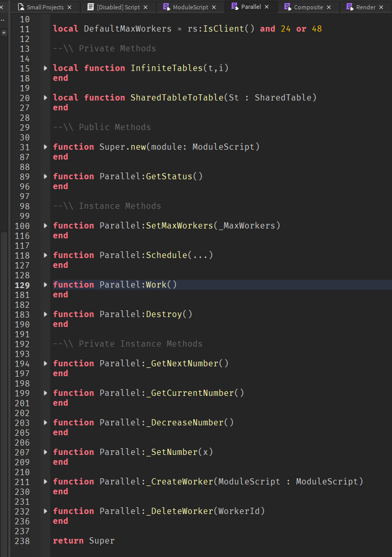Screen dimensions: 392x557
Task: Expand the Super.new function fold
Action: pyautogui.click(x=45, y=147)
